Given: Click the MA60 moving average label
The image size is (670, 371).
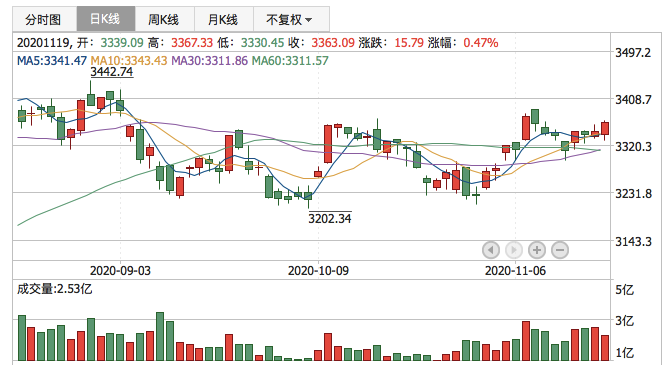Looking at the screenshot, I should pyautogui.click(x=290, y=61).
